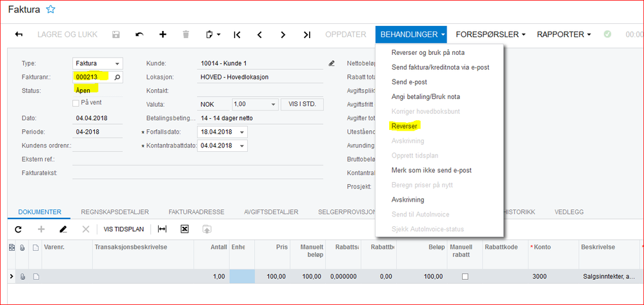Select Send faktura/kreditnota via e-post
Image resolution: width=644 pixels, height=305 pixels.
tap(440, 67)
